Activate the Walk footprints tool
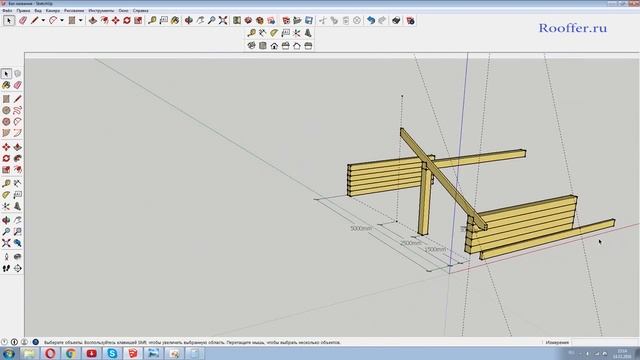This screenshot has width=640, height=360. point(6,268)
